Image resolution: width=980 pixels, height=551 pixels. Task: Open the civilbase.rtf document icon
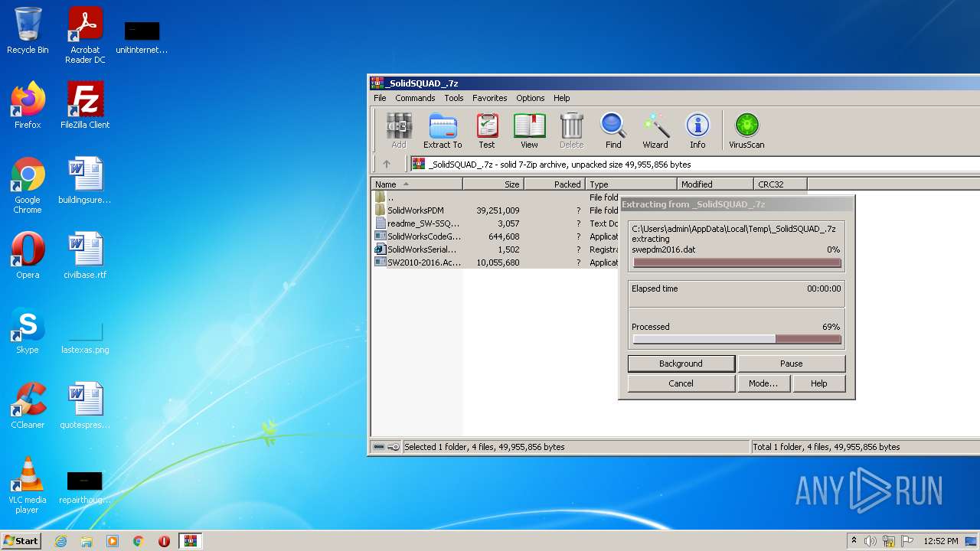(85, 256)
